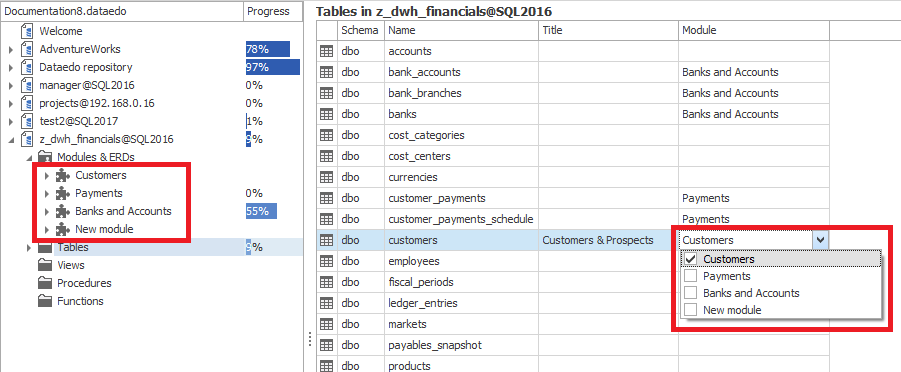901x372 pixels.
Task: Select the fiscal_periods table name
Action: 421,282
